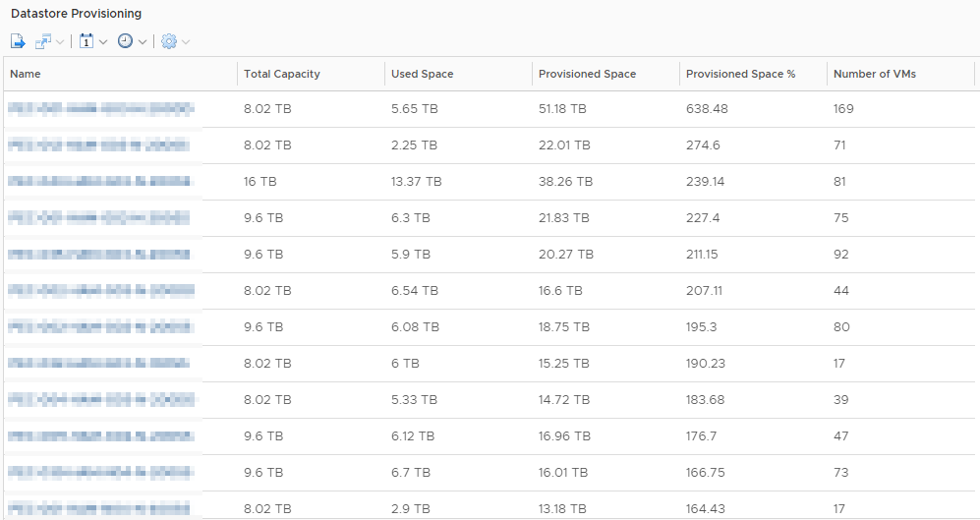Click the clock time range icon
The height and width of the screenshot is (520, 980).
[126, 41]
